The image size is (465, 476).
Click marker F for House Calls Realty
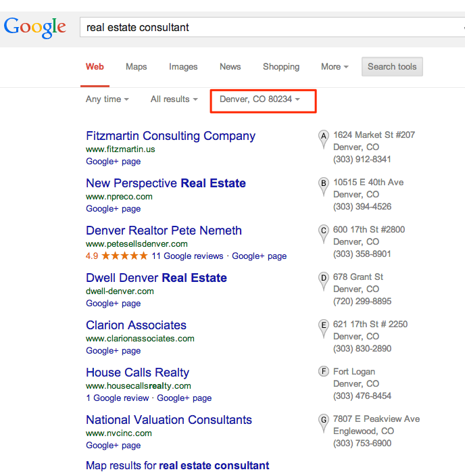[324, 371]
